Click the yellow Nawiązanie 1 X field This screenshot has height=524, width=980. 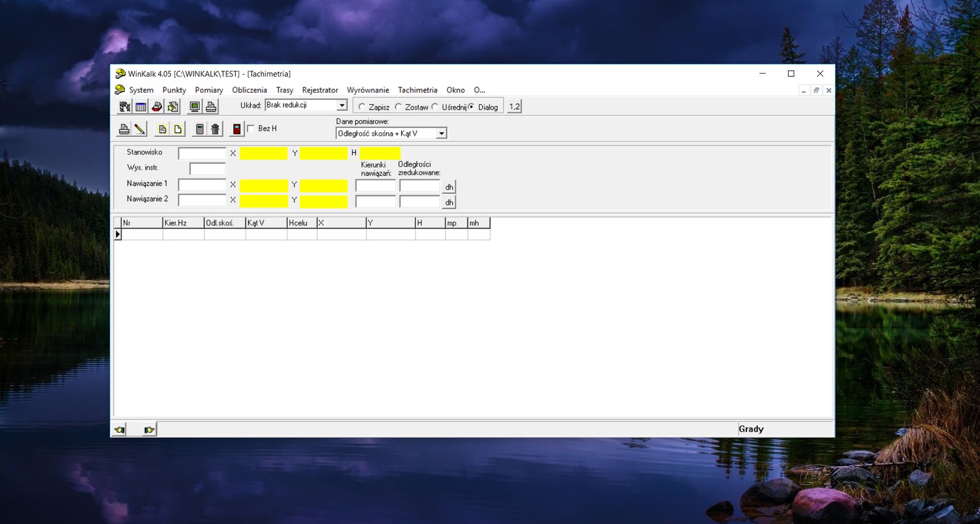(x=264, y=185)
